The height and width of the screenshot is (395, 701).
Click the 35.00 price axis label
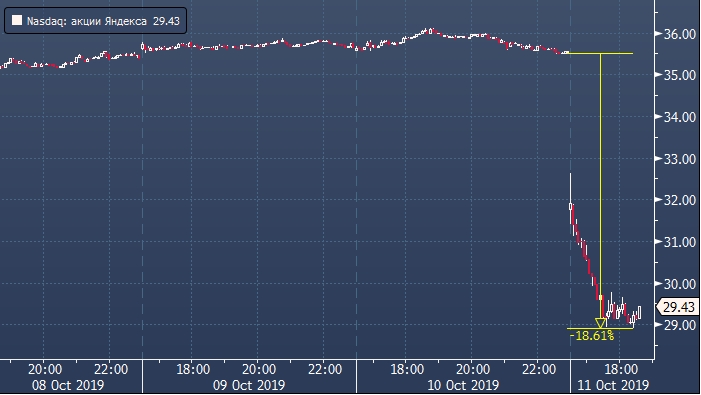coord(680,75)
